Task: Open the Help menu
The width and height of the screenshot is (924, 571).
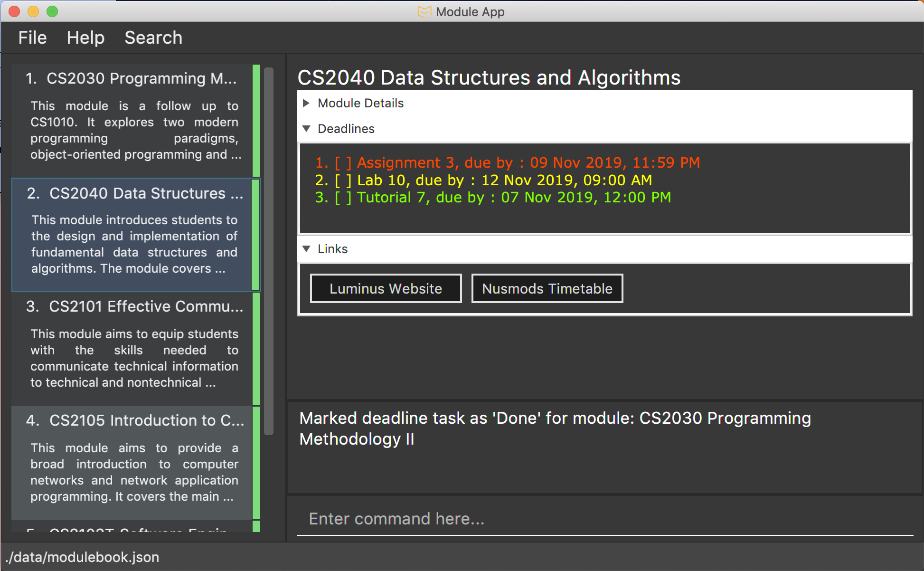Action: (85, 38)
